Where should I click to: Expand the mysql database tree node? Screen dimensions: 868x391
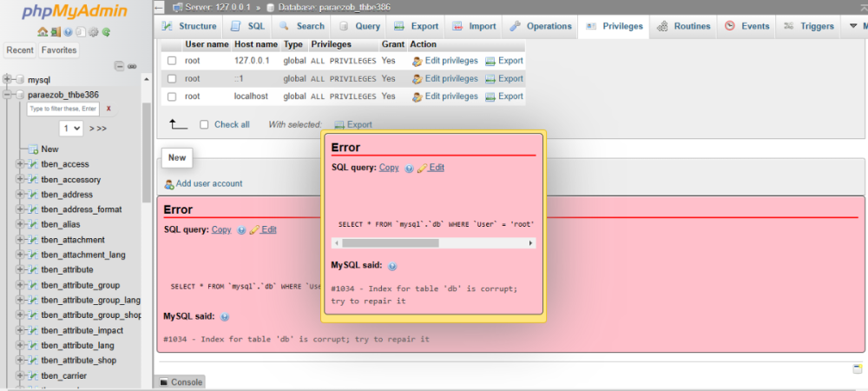pos(9,80)
